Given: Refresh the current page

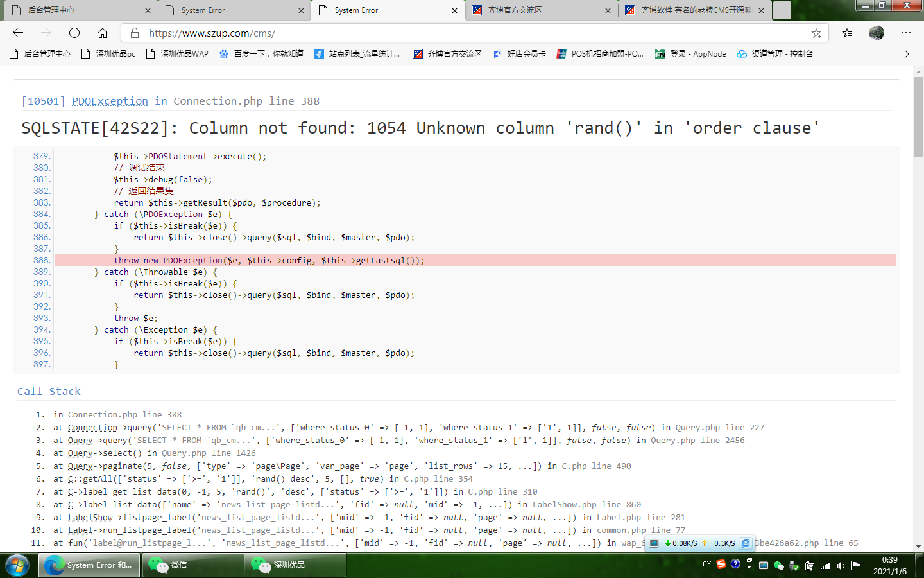Looking at the screenshot, I should tap(74, 33).
